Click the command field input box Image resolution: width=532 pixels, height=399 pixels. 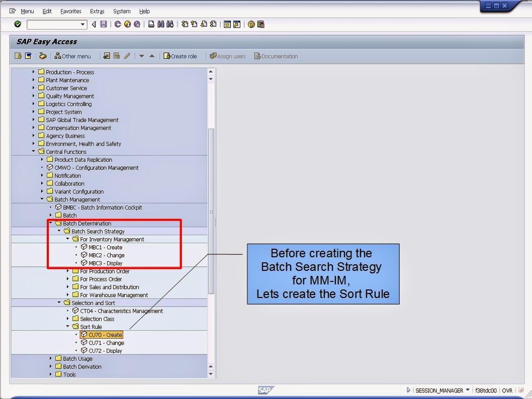[53, 25]
